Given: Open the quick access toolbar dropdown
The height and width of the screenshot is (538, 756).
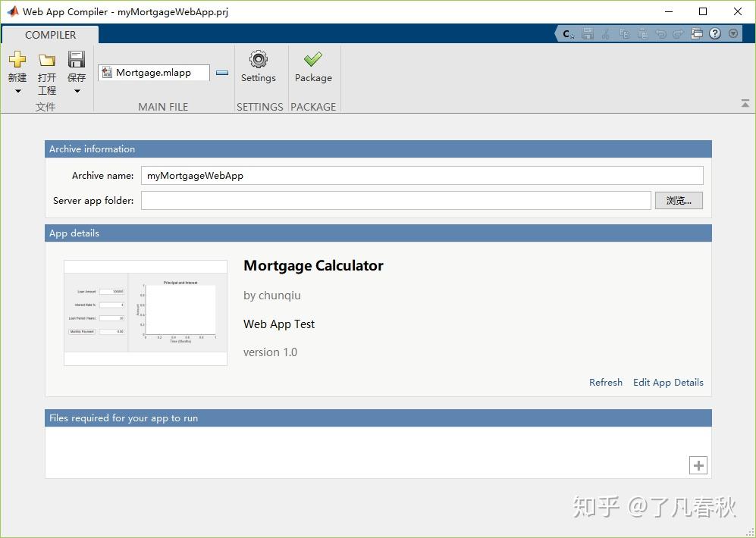Looking at the screenshot, I should [x=732, y=33].
